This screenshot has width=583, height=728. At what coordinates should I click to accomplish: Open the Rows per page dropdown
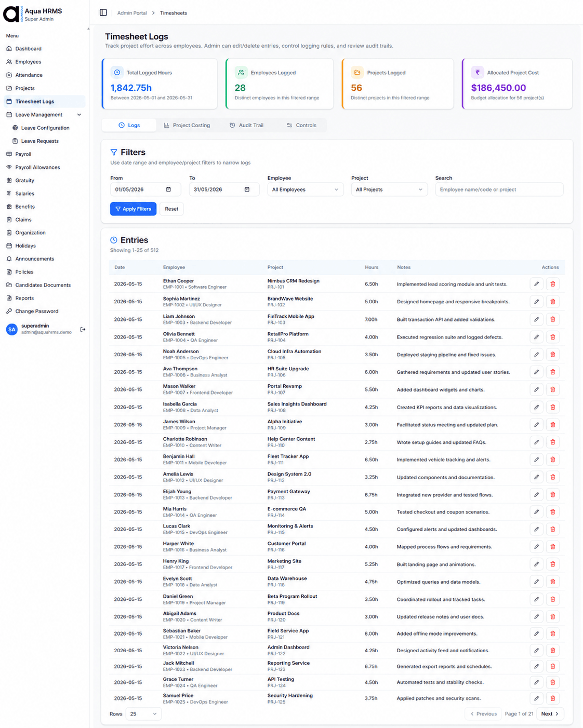(x=143, y=714)
